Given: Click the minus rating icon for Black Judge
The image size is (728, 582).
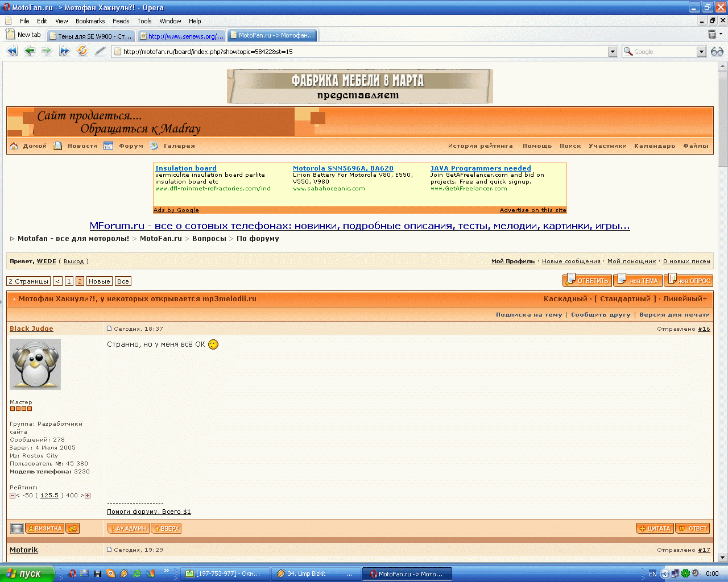Looking at the screenshot, I should click(x=13, y=496).
